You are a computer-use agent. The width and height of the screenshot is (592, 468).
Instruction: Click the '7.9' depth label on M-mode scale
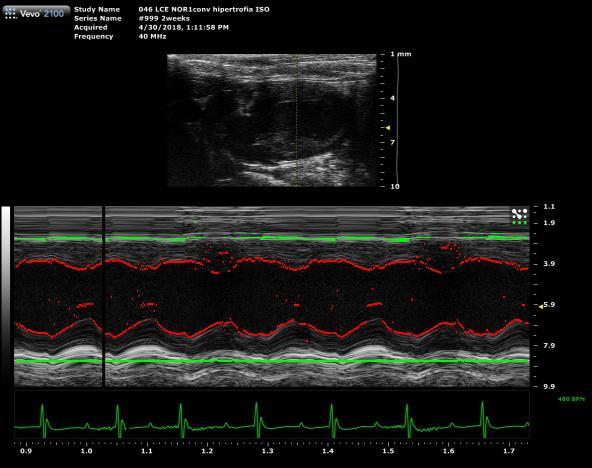pyautogui.click(x=549, y=345)
